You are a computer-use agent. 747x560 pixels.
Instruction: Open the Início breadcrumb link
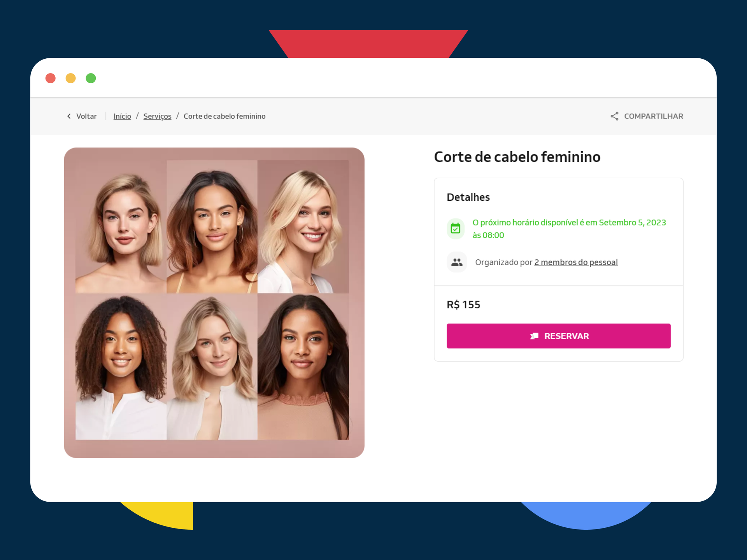(x=122, y=116)
